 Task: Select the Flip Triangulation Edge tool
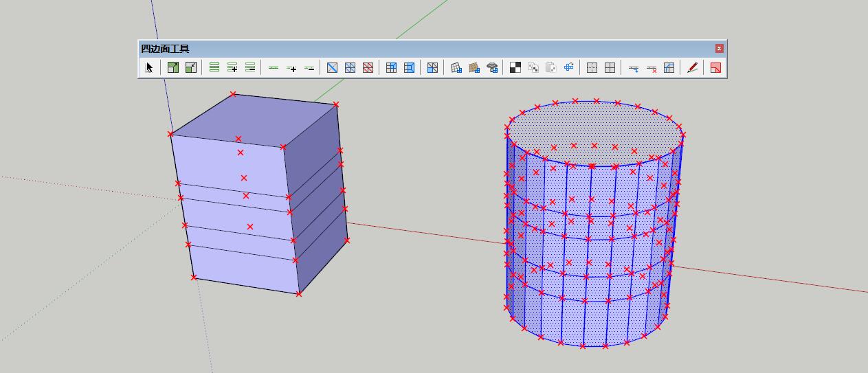click(x=332, y=67)
